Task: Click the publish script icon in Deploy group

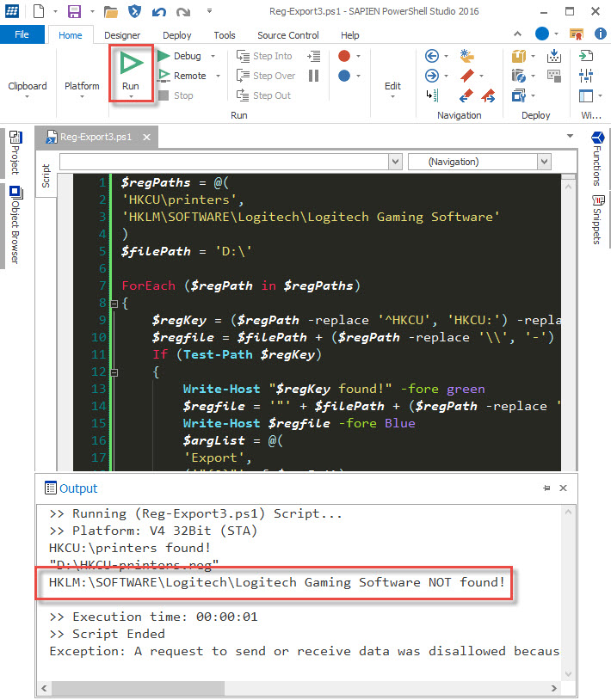Action: click(x=519, y=95)
